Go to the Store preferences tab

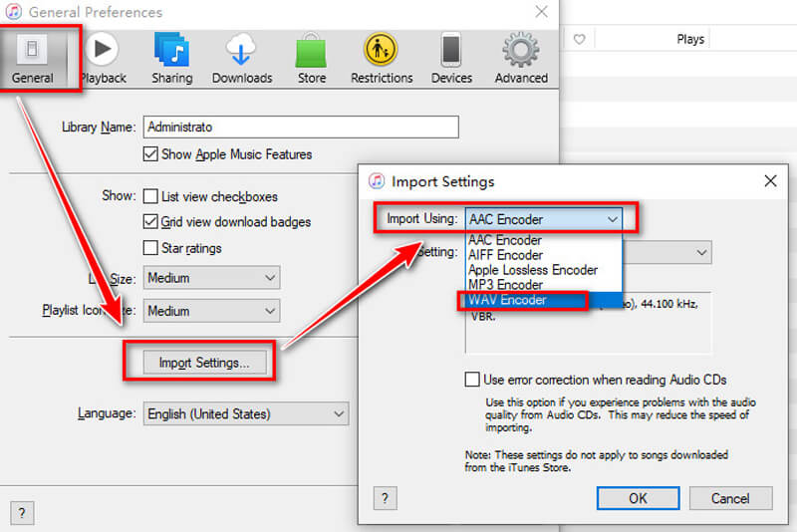[312, 60]
